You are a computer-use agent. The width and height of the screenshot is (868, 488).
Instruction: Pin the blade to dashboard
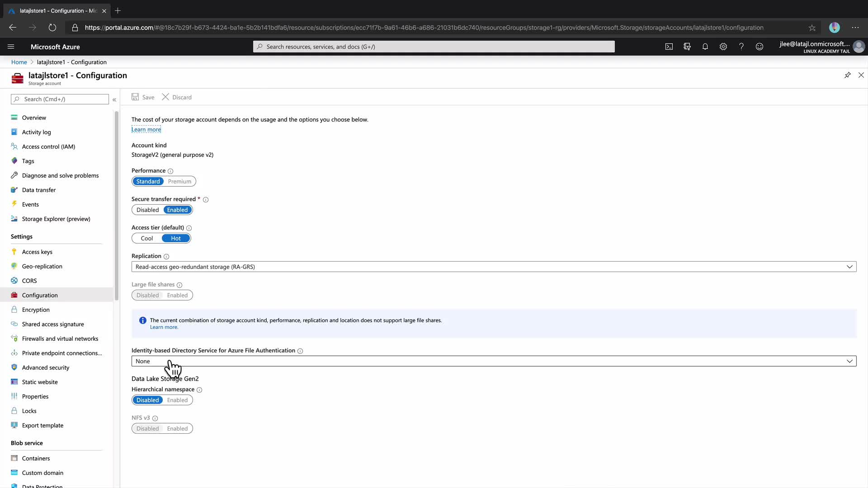tap(847, 75)
